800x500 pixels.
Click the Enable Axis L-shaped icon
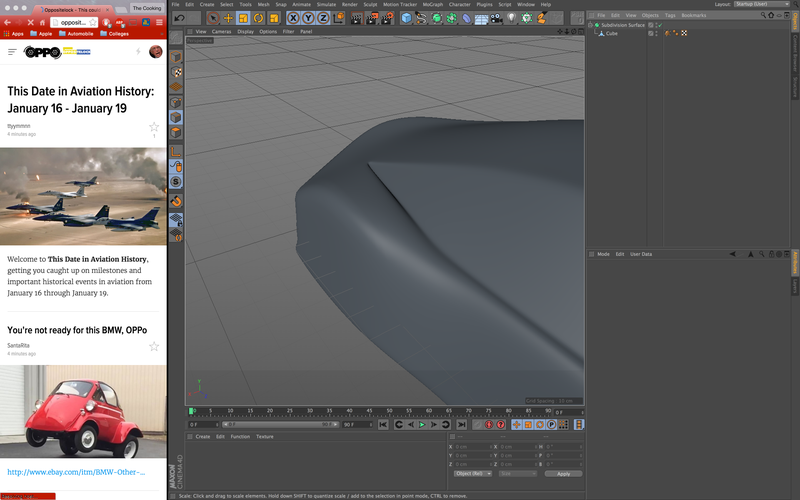(176, 152)
